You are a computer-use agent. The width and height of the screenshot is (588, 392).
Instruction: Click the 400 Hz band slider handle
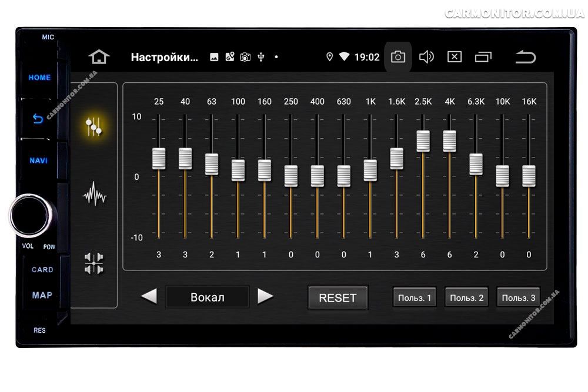tap(318, 176)
